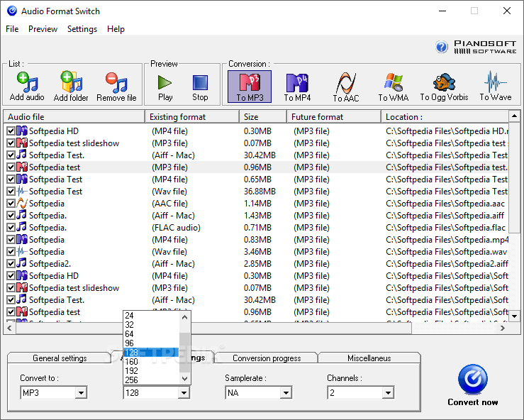Select the To MP4 conversion icon
This screenshot has width=524, height=420.
(297, 87)
